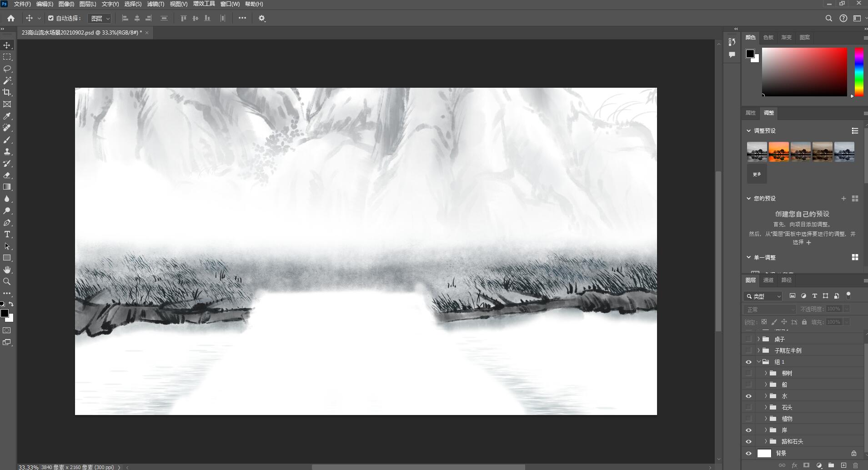Select the Crop tool
This screenshot has height=470, width=868.
click(x=7, y=92)
